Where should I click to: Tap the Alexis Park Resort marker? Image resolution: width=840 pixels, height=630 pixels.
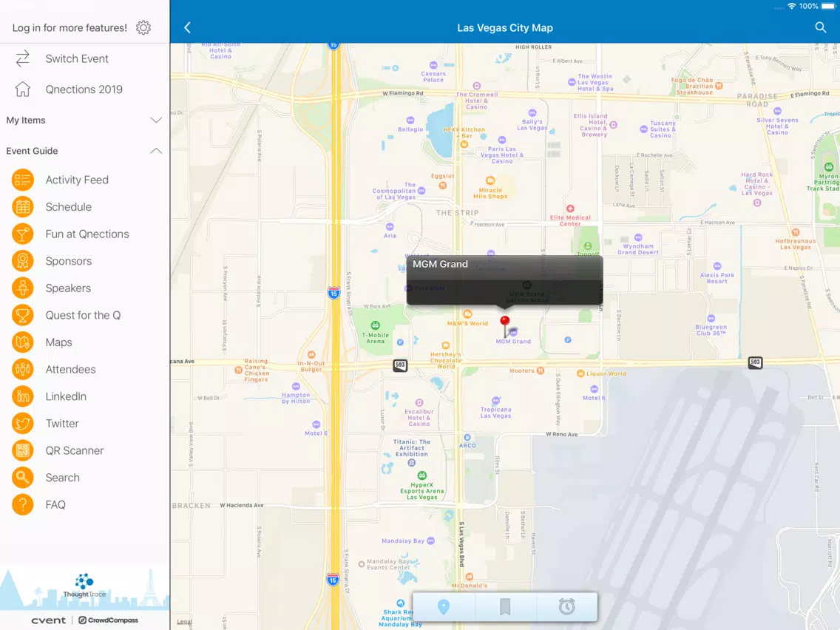coord(717,265)
